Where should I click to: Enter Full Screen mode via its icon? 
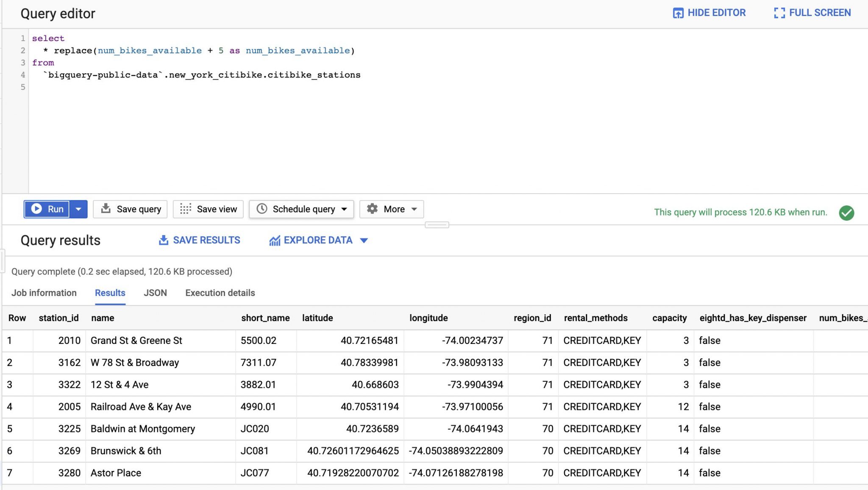point(779,13)
